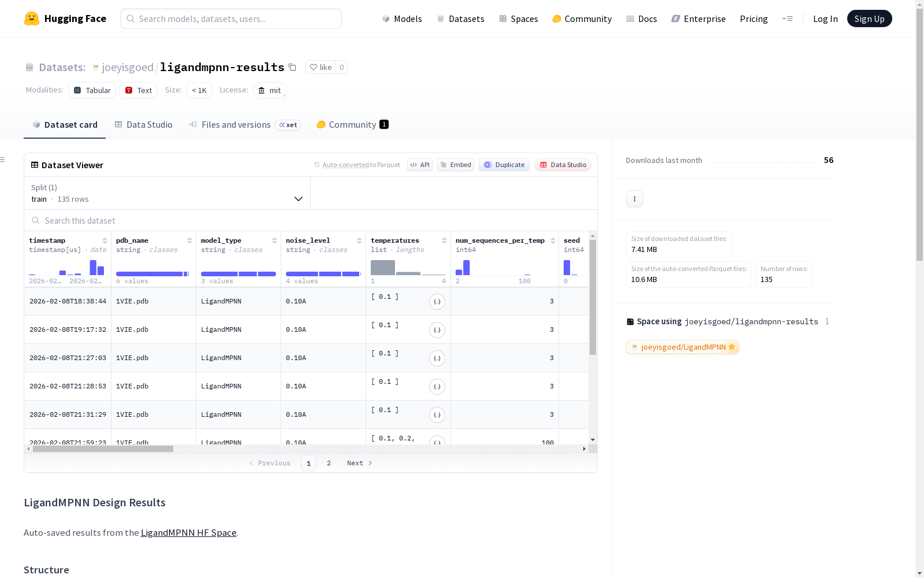This screenshot has width=924, height=578.
Task: Switch to the Dataset card tab
Action: tap(65, 125)
